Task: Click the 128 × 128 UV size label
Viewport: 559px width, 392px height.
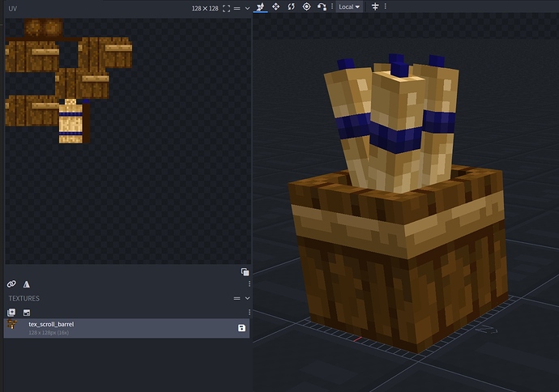Action: point(205,9)
